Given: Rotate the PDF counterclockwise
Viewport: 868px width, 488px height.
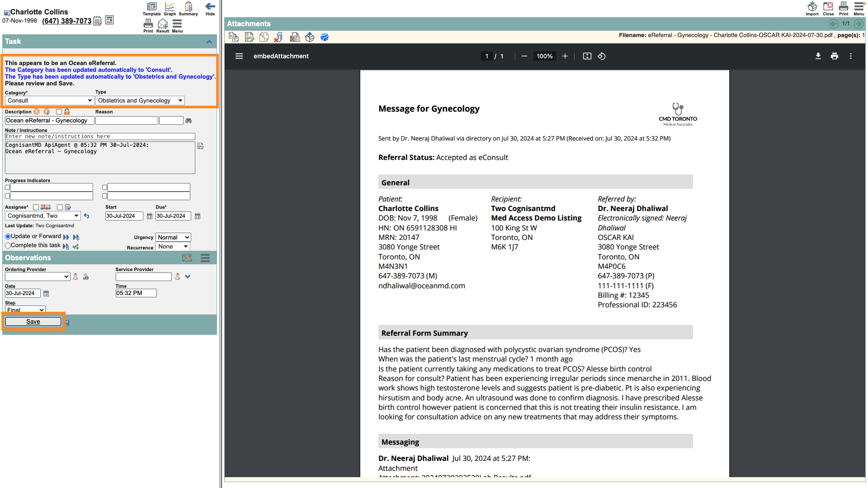Looking at the screenshot, I should point(602,56).
